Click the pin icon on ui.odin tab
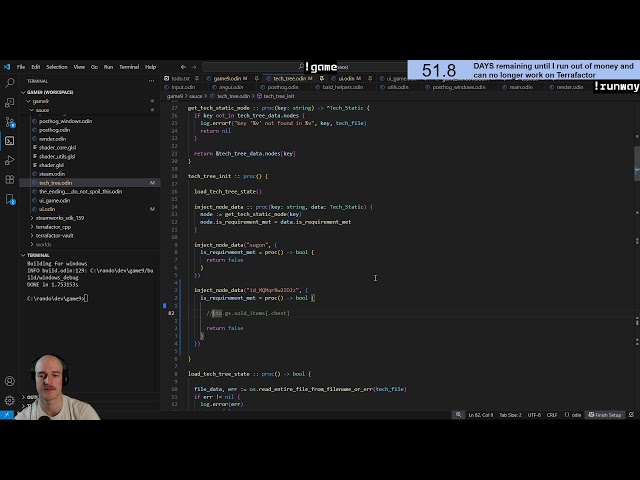640x480 pixels. [x=370, y=78]
